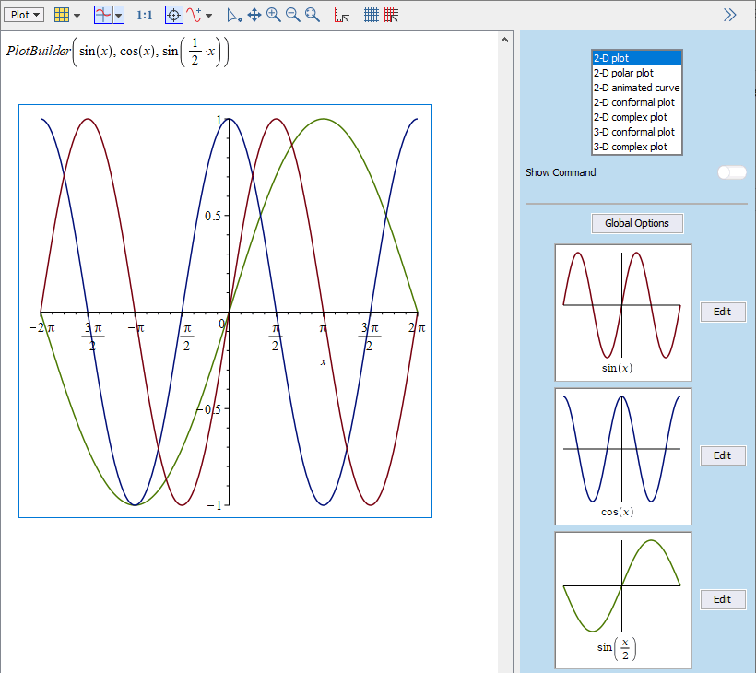Click Edit button next to cos(x)

click(x=722, y=456)
